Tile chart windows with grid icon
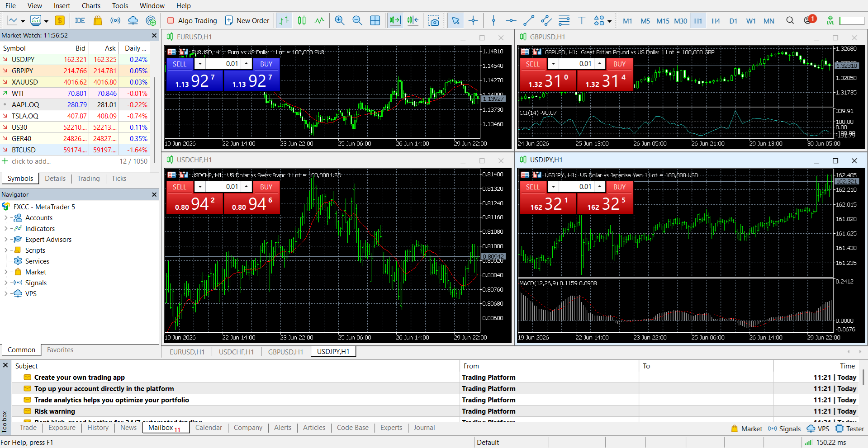 tap(375, 20)
